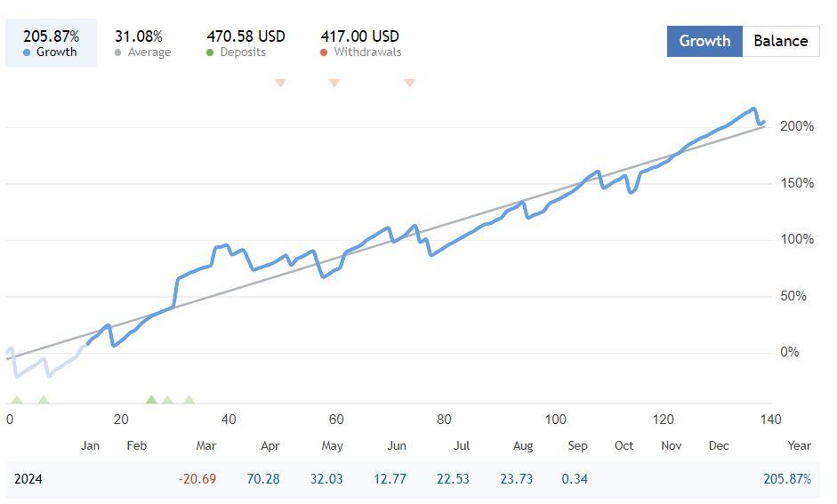Click the blue dot beside Growth legend
The width and height of the screenshot is (837, 504).
[28, 52]
